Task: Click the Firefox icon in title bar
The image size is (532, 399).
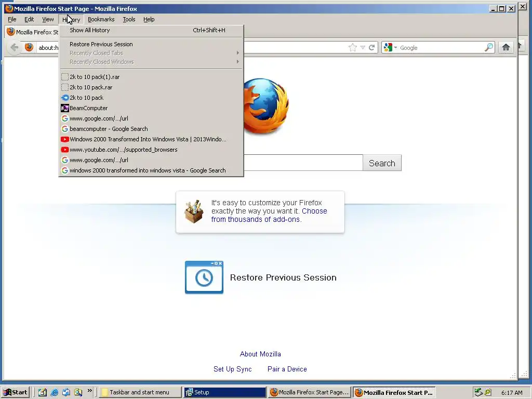Action: click(9, 8)
